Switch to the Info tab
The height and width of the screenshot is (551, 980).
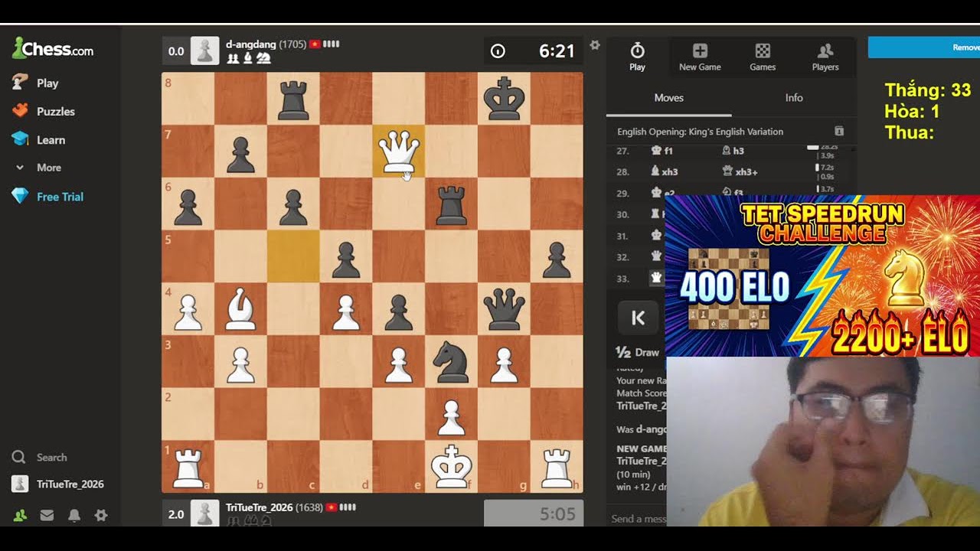tap(794, 98)
